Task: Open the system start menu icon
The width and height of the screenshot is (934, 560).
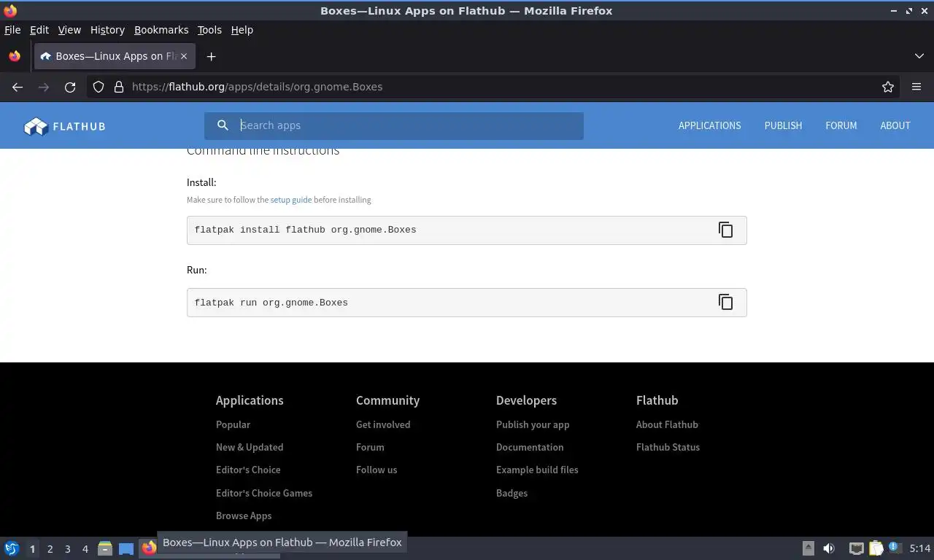Action: 12,548
